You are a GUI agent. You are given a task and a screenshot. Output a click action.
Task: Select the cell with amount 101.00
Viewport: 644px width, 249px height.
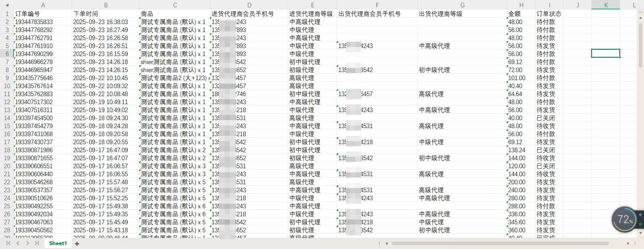pyautogui.click(x=521, y=78)
